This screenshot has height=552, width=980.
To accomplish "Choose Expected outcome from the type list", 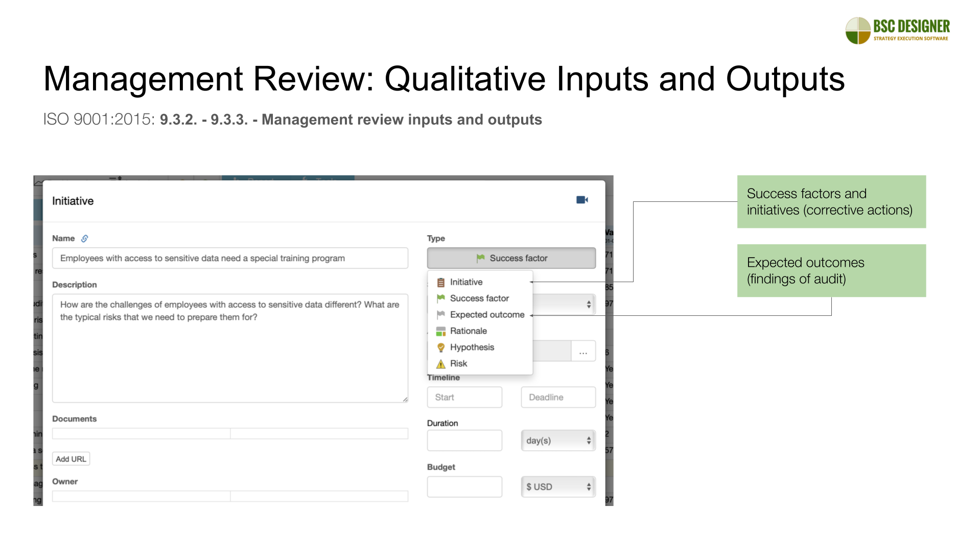I will (487, 315).
